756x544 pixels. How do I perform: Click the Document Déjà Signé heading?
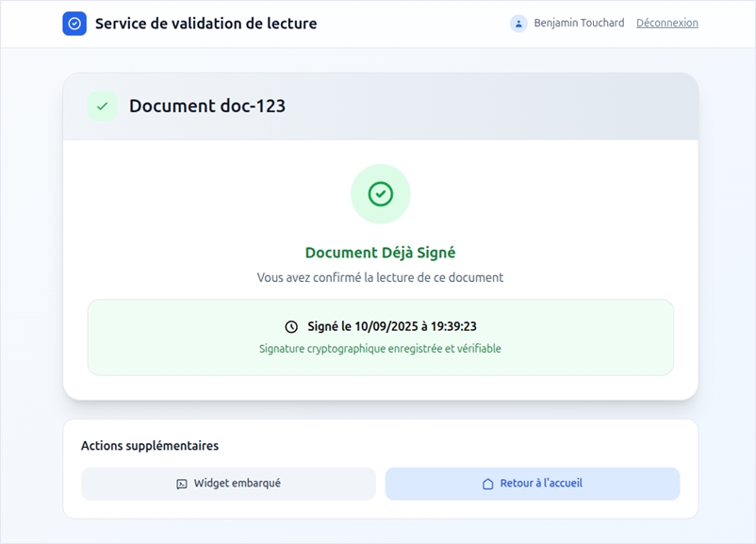pos(380,253)
